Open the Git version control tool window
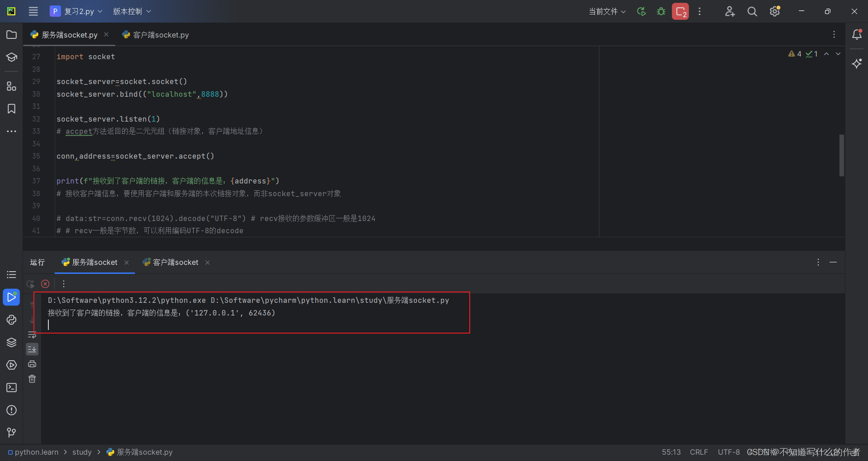 click(x=12, y=433)
